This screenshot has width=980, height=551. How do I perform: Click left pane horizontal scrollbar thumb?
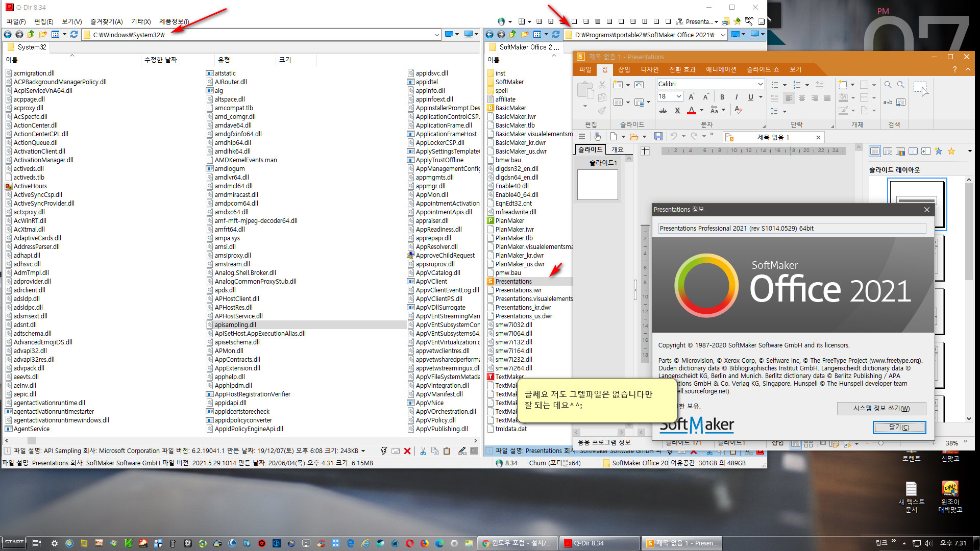[x=32, y=440]
